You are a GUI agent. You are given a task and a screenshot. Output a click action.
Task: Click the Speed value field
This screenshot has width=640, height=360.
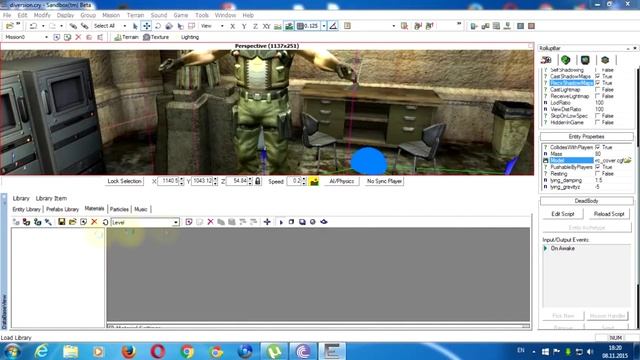click(x=294, y=181)
